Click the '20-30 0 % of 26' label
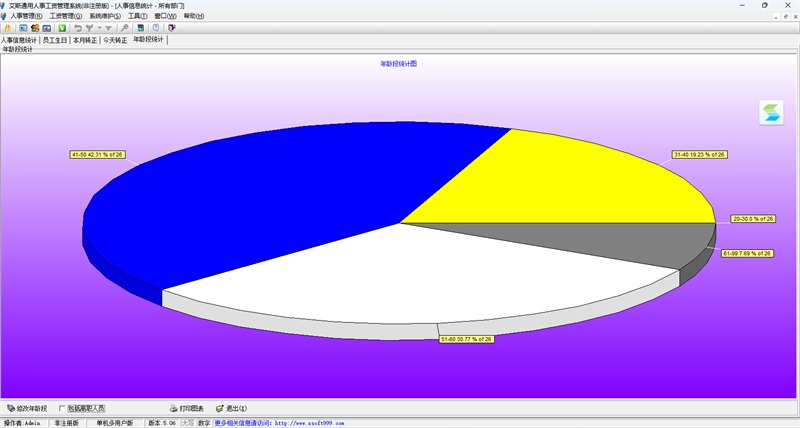The width and height of the screenshot is (800, 428). pos(753,219)
